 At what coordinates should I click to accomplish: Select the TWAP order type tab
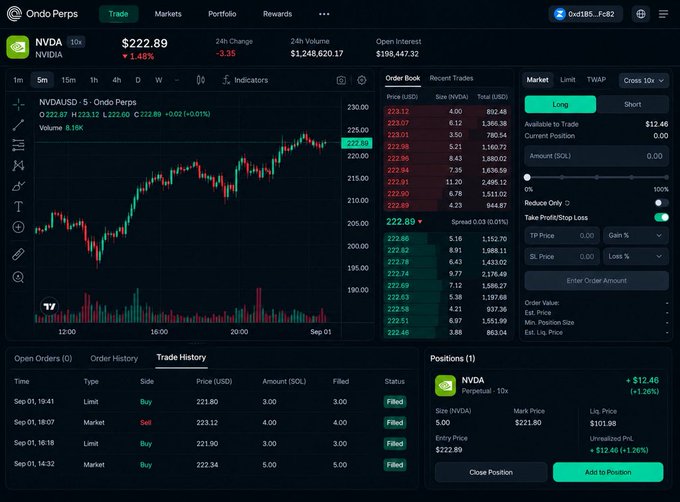[596, 80]
